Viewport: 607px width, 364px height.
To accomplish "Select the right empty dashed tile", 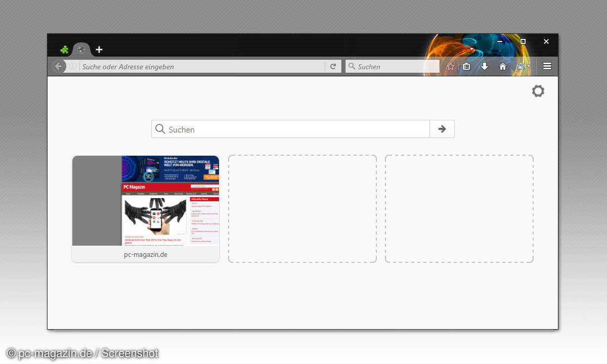I will click(459, 209).
